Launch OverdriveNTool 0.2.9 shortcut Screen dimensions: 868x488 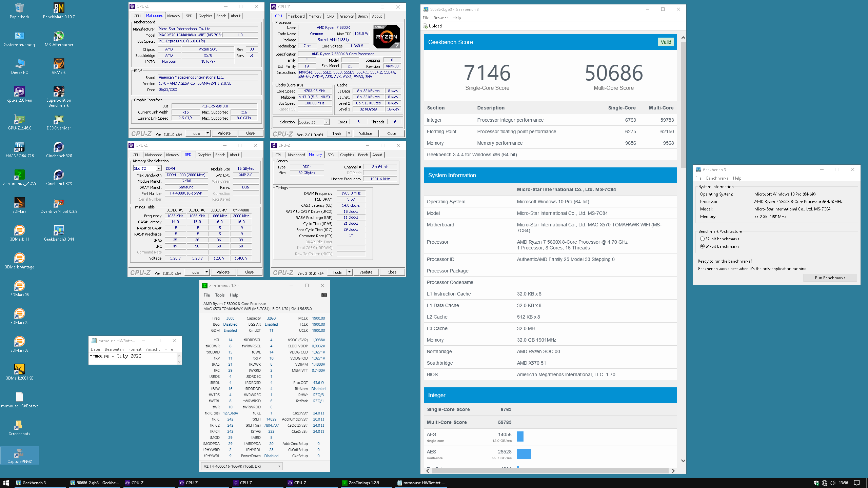[x=59, y=205]
